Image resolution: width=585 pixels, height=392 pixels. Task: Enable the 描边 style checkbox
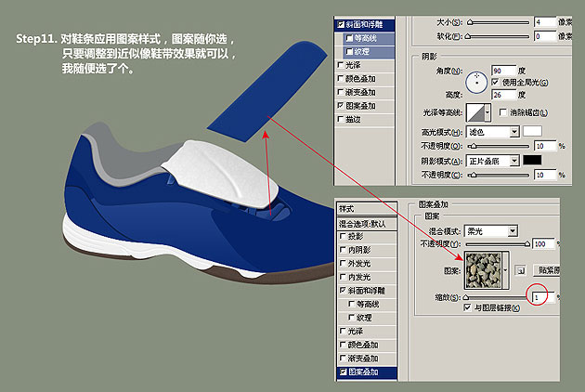point(339,120)
